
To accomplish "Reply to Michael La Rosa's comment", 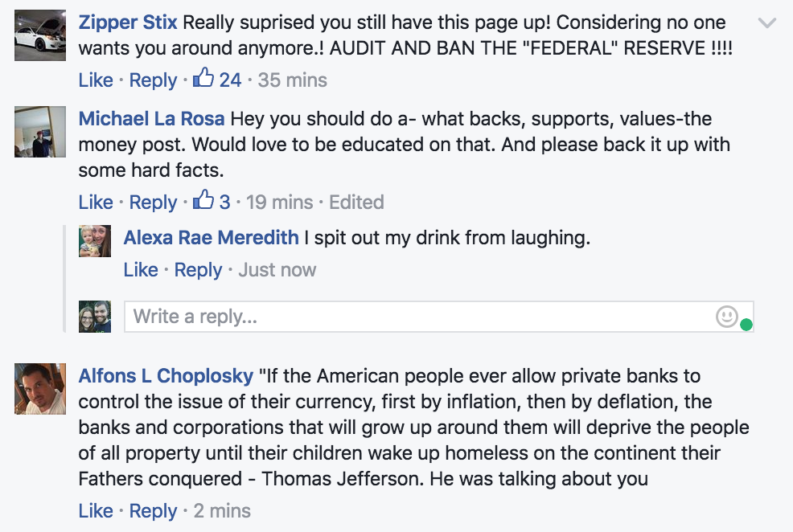I will (153, 203).
